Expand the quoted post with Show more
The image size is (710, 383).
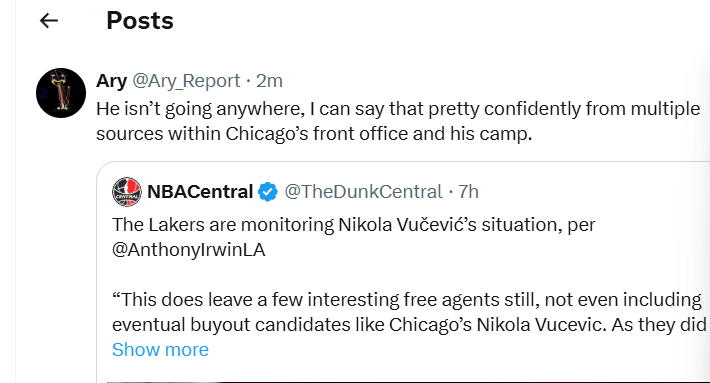click(160, 349)
